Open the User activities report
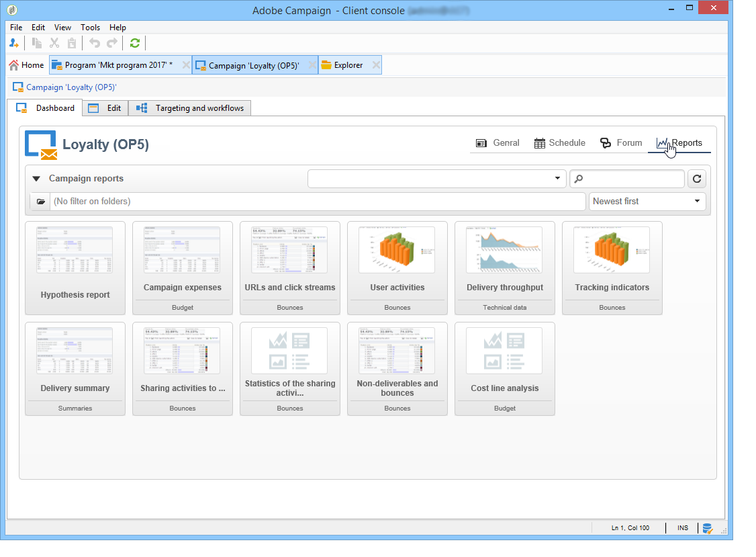 click(x=397, y=268)
